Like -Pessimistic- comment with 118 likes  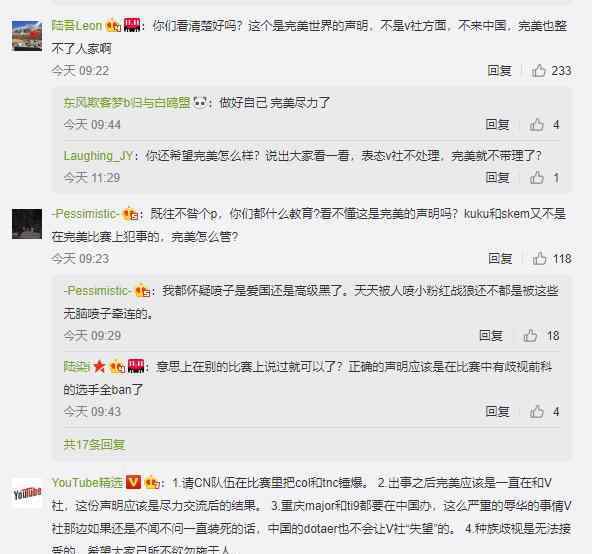[x=540, y=259]
